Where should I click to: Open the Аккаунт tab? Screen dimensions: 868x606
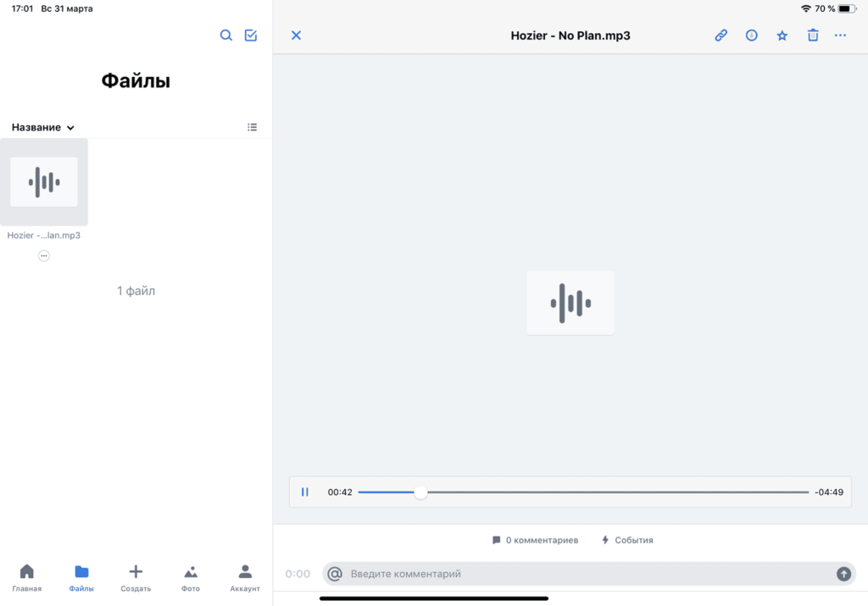click(x=245, y=577)
